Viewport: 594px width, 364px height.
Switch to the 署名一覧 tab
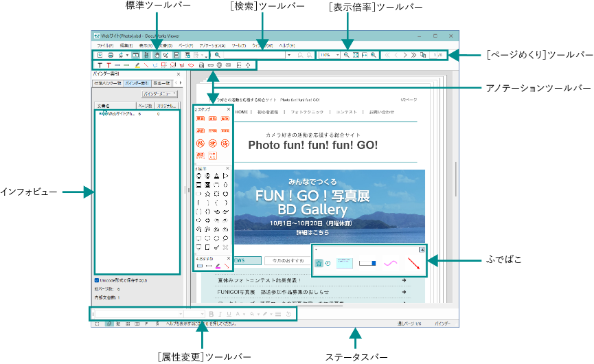[162, 83]
